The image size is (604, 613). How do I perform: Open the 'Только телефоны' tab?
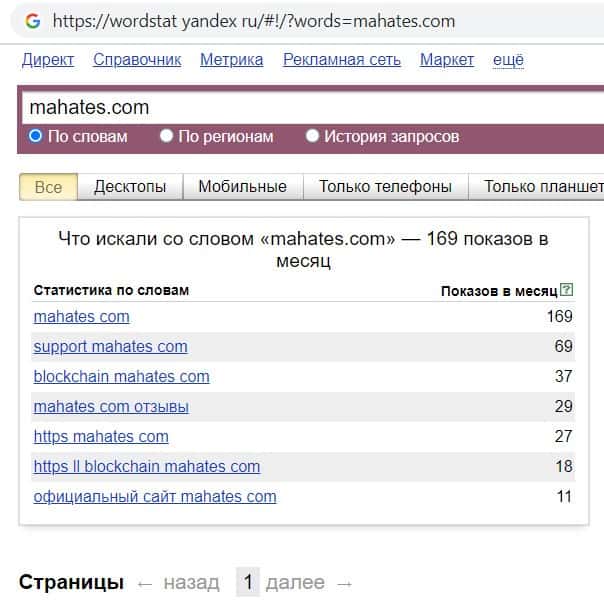pos(385,186)
